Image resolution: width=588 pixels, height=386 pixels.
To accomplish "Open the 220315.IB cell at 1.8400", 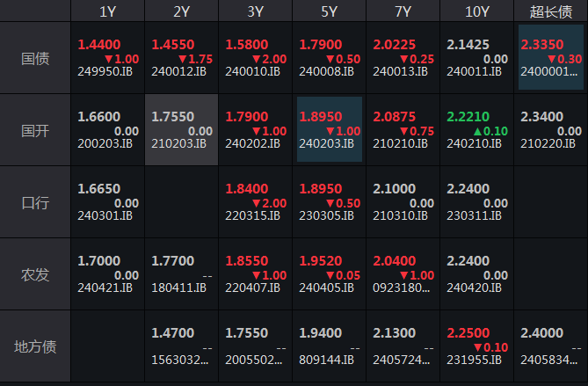I will 255,202.
